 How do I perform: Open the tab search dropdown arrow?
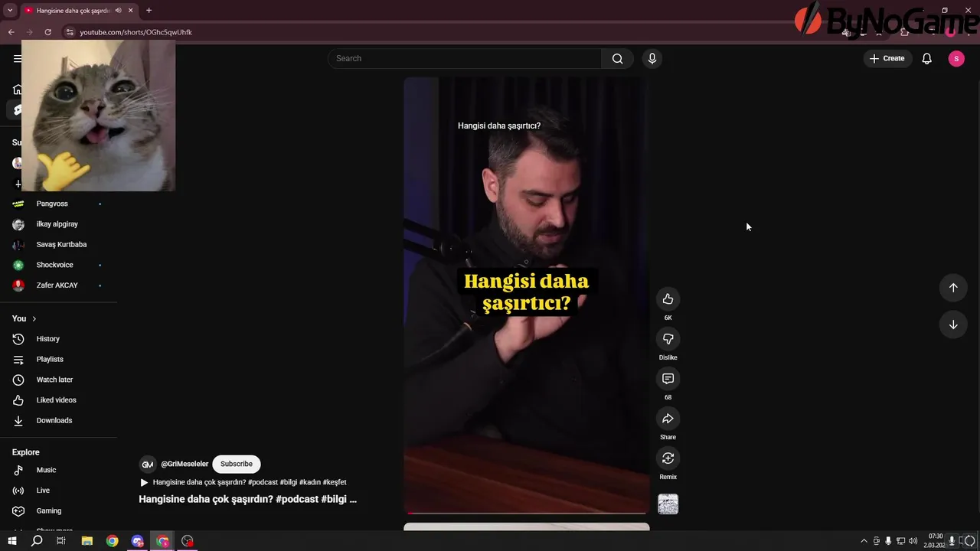(x=10, y=11)
